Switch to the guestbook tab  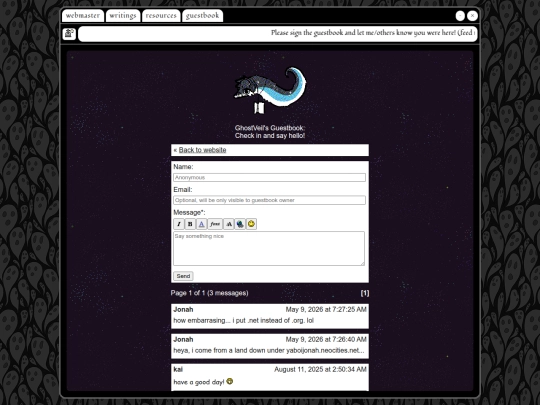(x=202, y=15)
